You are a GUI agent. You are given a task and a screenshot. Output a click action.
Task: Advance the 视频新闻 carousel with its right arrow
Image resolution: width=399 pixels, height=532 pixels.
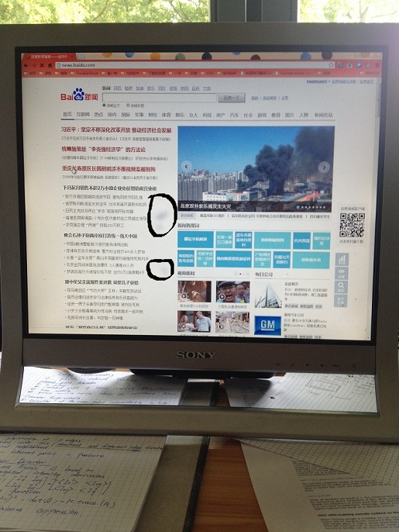(246, 274)
